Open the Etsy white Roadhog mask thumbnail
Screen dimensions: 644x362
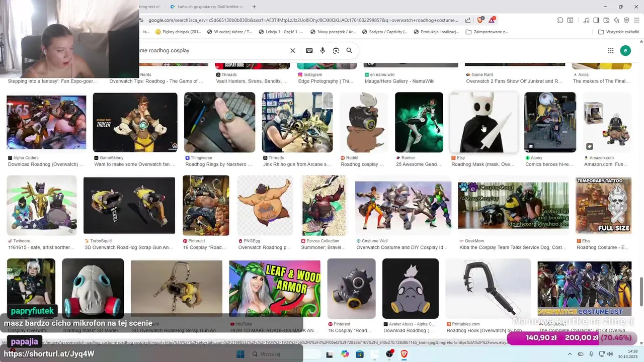[484, 122]
